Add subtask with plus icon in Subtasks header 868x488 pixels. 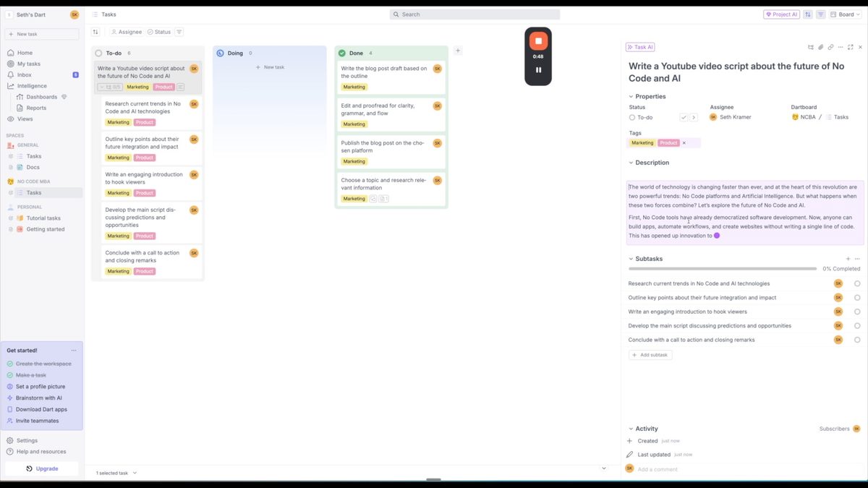848,259
